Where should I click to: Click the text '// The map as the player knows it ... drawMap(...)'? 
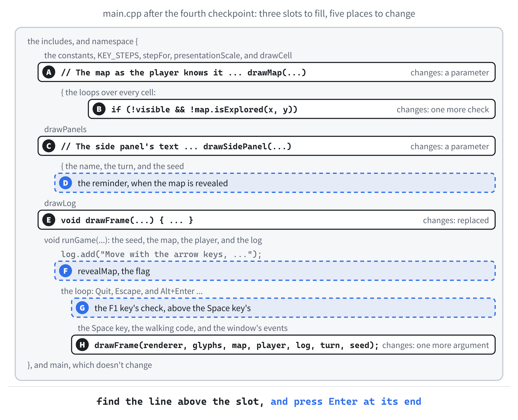[184, 73]
